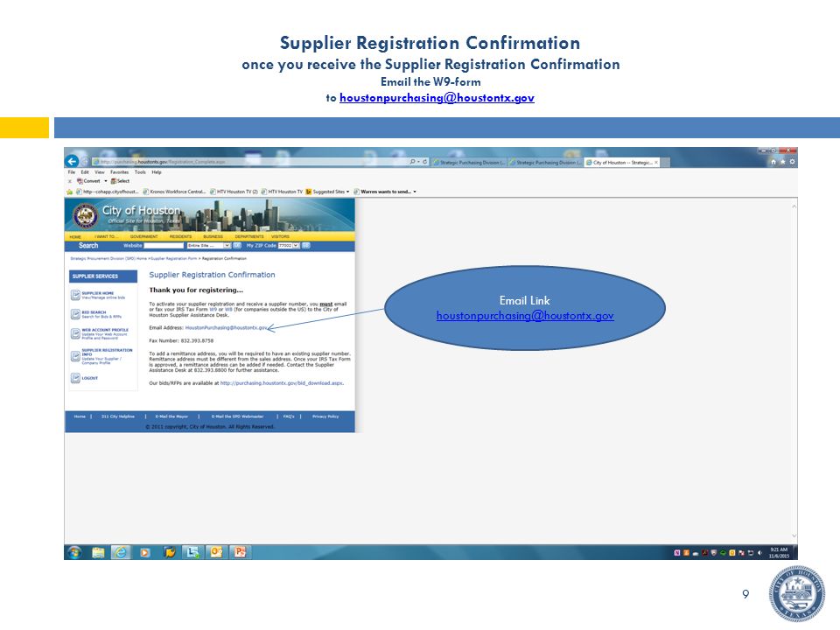Viewport: 840px width, 630px height.
Task: Click the browser vertical scrollbar down arrow
Action: point(794,535)
